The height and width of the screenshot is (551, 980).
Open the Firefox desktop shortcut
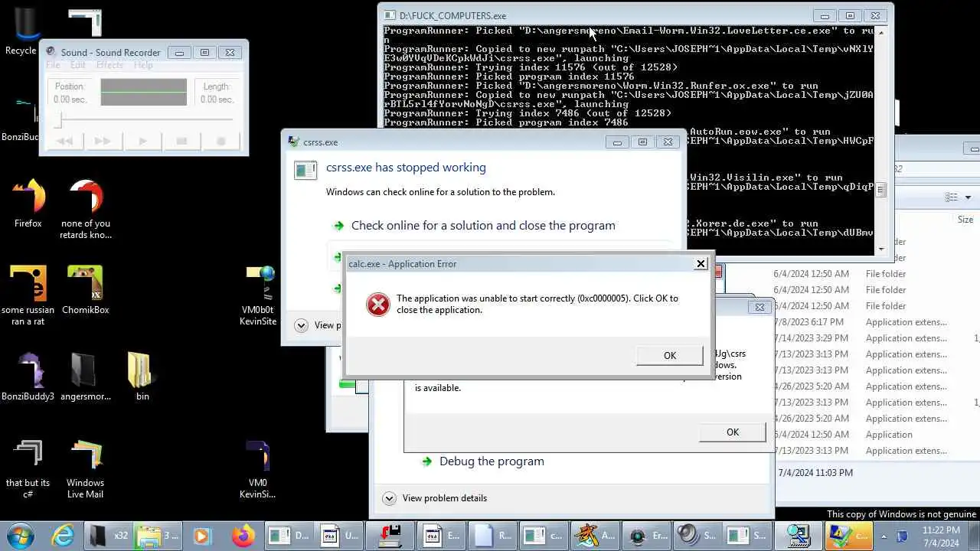point(28,204)
